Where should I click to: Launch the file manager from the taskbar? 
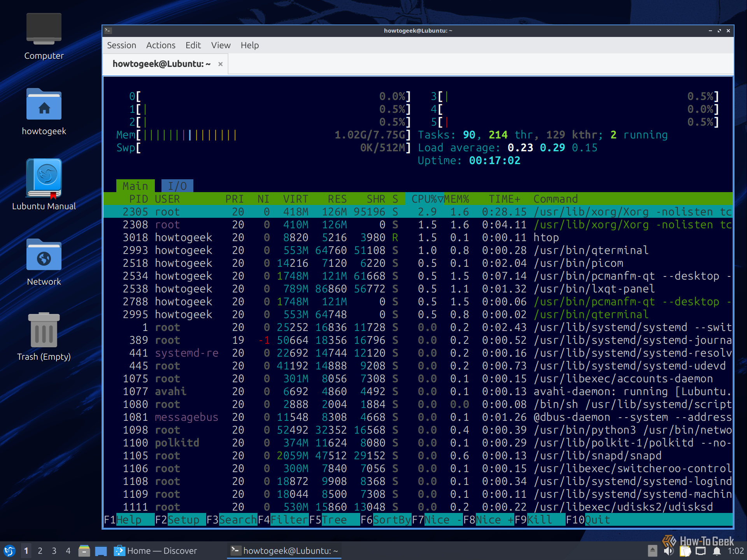click(x=84, y=551)
